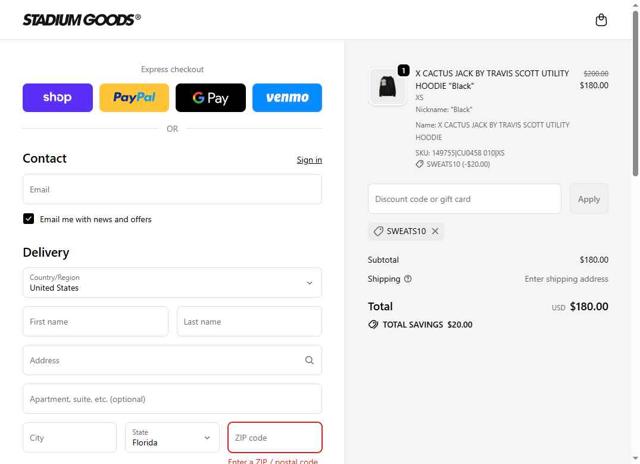Click the Sign in link
640x464 pixels.
(x=309, y=160)
